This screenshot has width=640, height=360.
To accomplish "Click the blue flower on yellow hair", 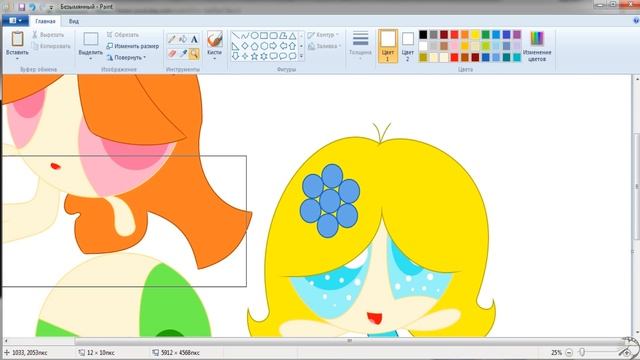I will 330,200.
